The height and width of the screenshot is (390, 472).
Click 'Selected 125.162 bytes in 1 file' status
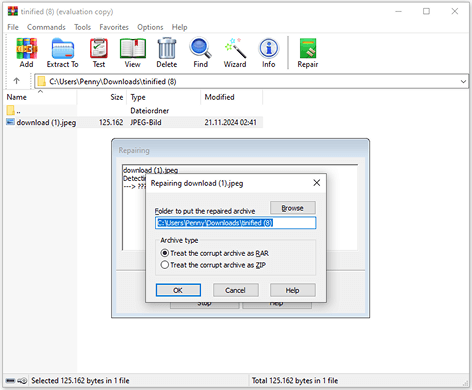[80, 380]
